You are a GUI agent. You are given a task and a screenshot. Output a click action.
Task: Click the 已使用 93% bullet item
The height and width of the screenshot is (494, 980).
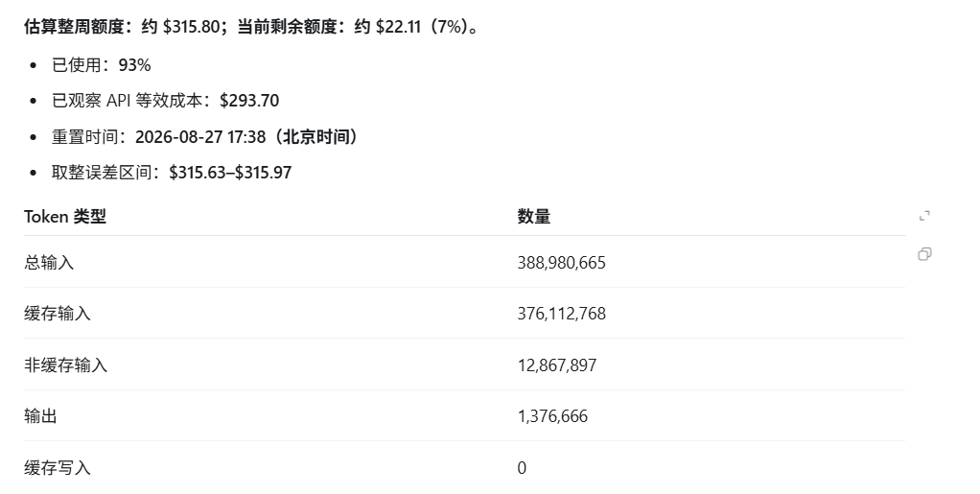click(102, 65)
